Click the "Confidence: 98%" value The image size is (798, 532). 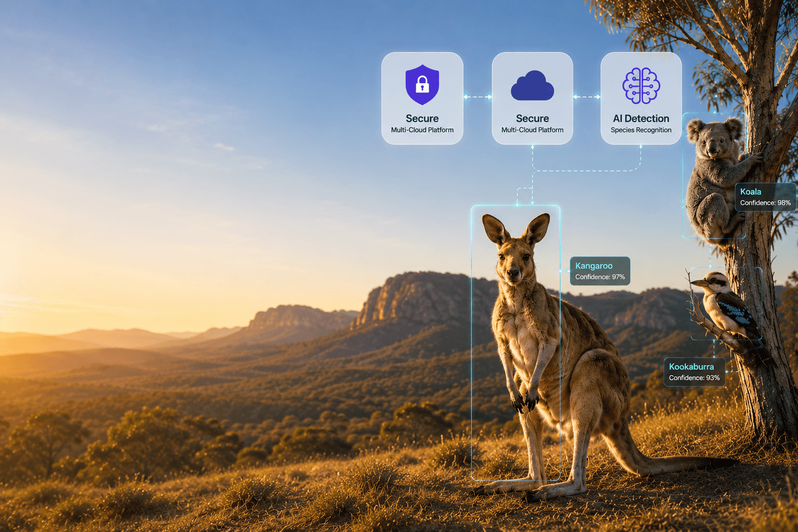(765, 203)
